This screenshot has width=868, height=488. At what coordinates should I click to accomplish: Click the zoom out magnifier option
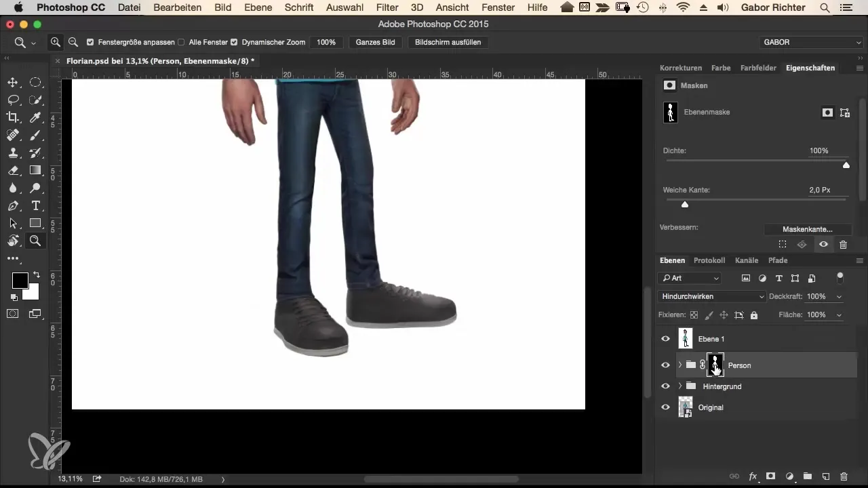pos(73,42)
